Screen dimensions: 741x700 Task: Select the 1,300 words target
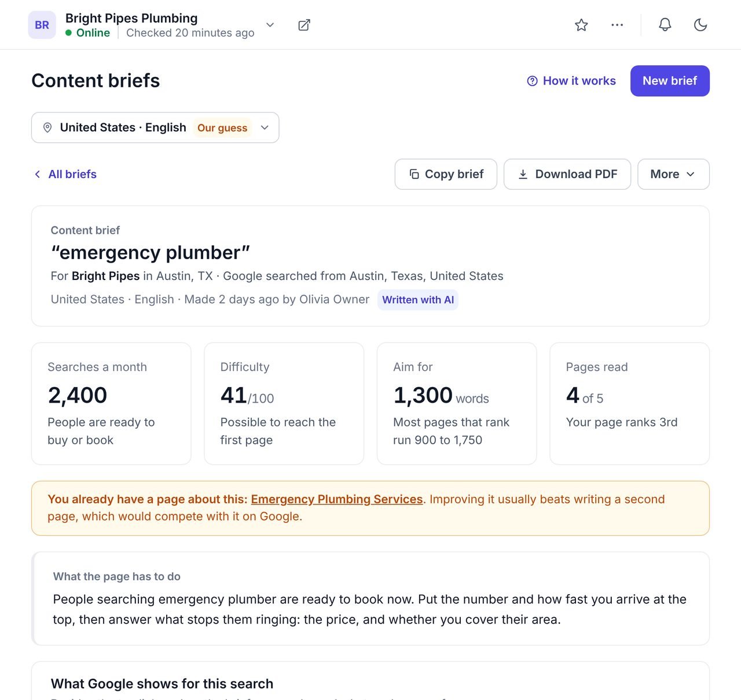441,396
